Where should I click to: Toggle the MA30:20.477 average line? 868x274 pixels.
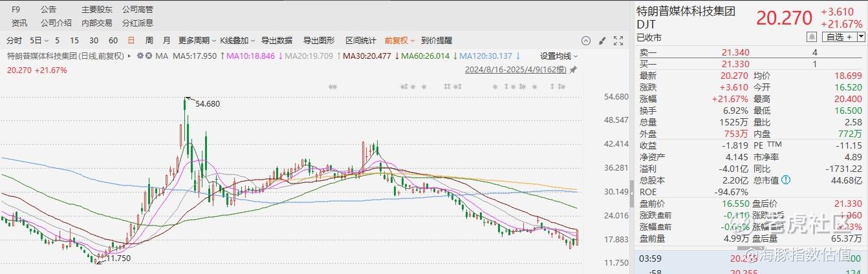click(367, 56)
